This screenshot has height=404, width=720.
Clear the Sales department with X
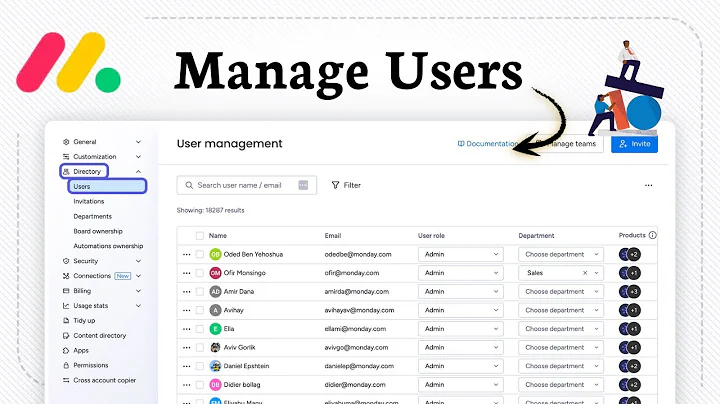pyautogui.click(x=585, y=273)
